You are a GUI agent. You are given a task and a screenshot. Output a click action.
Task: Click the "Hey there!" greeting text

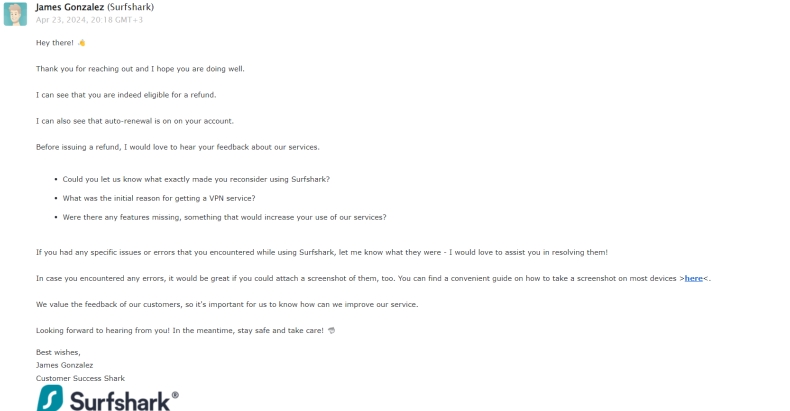pos(54,43)
